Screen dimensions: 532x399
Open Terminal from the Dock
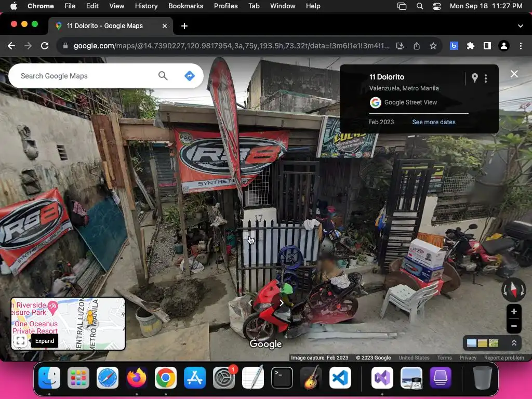pyautogui.click(x=282, y=378)
